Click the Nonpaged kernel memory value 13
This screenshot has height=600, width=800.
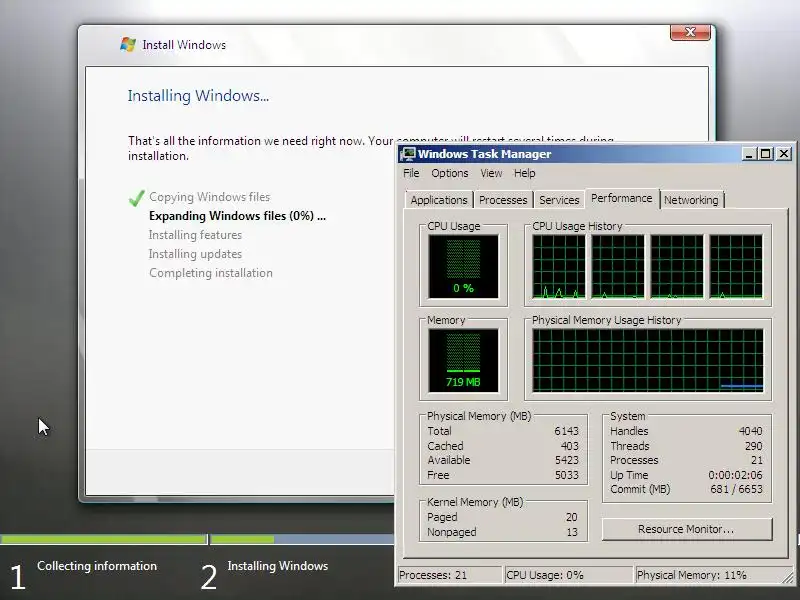tap(572, 532)
